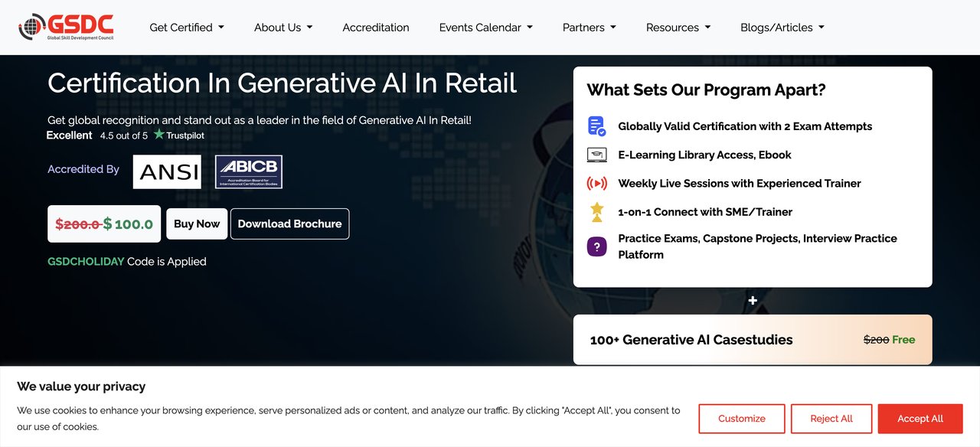980x447 pixels.
Task: Click 'E-Learning Library Access, Ebook' text
Action: pyautogui.click(x=704, y=155)
